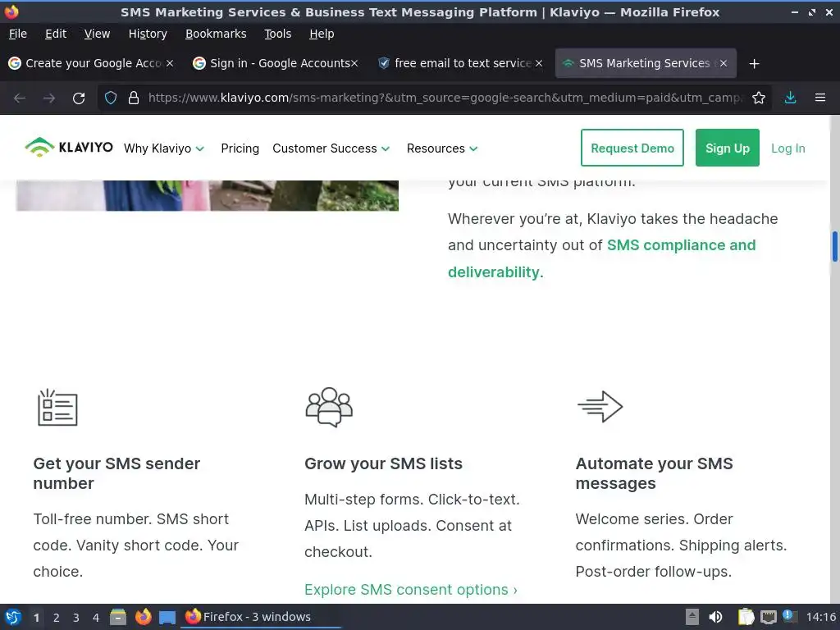Image resolution: width=840 pixels, height=630 pixels.
Task: Open the History menu
Action: (x=148, y=34)
